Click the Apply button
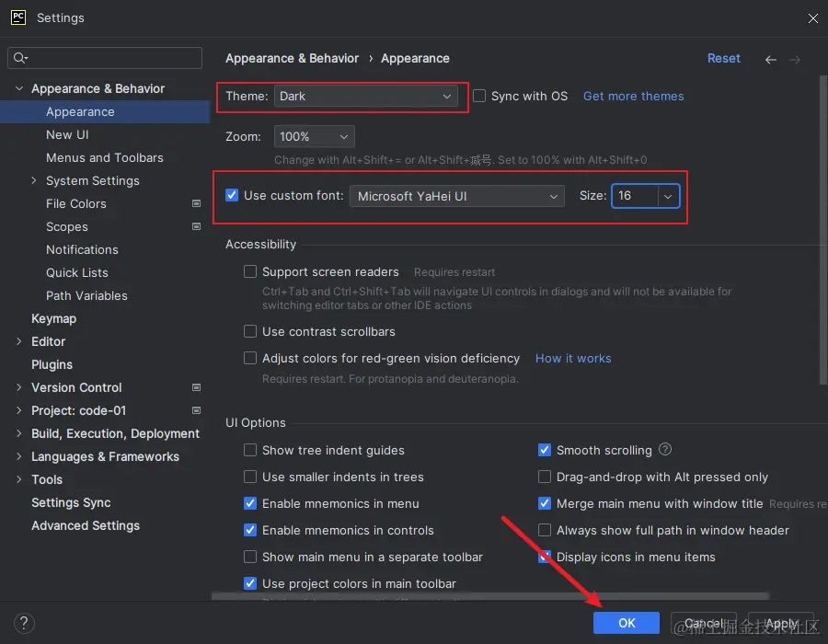This screenshot has width=828, height=644. coord(781,623)
